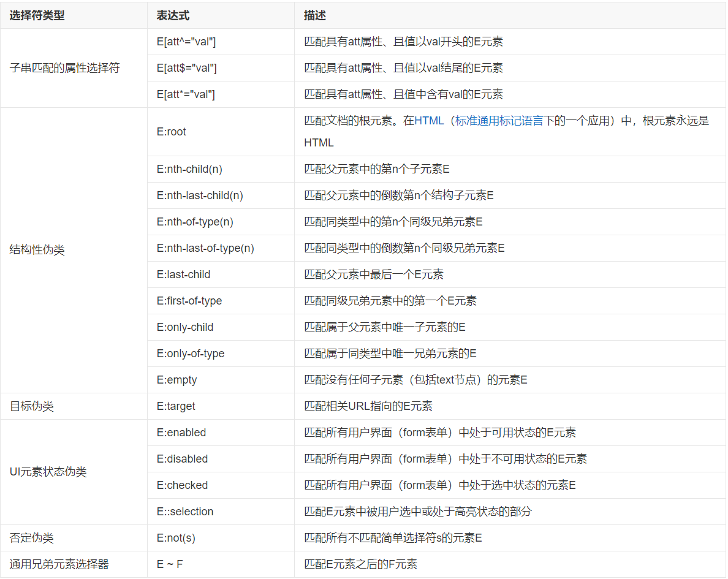Click the 选择符类型 column header
This screenshot has height=579, width=728.
[x=37, y=16]
